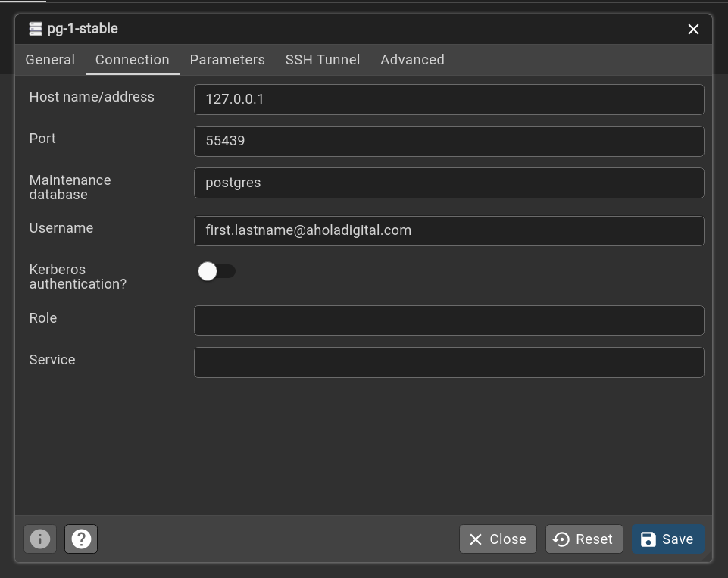The image size is (728, 578).
Task: Select the Connection tab
Action: coord(133,59)
